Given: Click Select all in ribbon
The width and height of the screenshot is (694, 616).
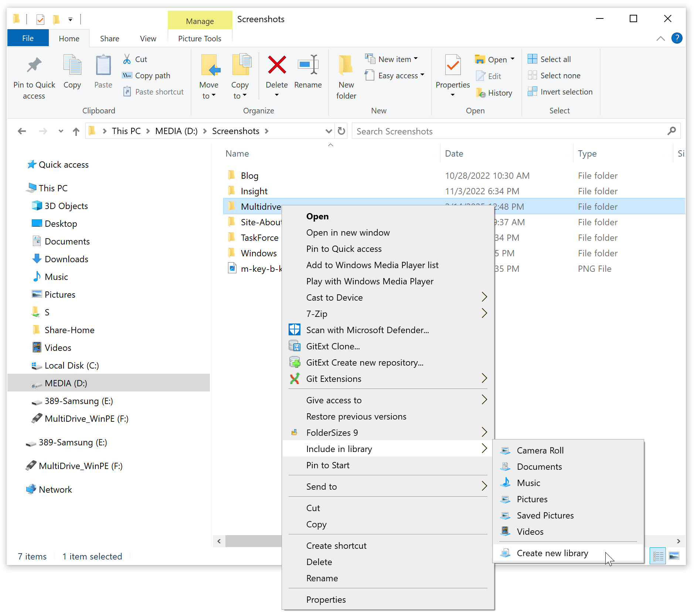Looking at the screenshot, I should (550, 59).
